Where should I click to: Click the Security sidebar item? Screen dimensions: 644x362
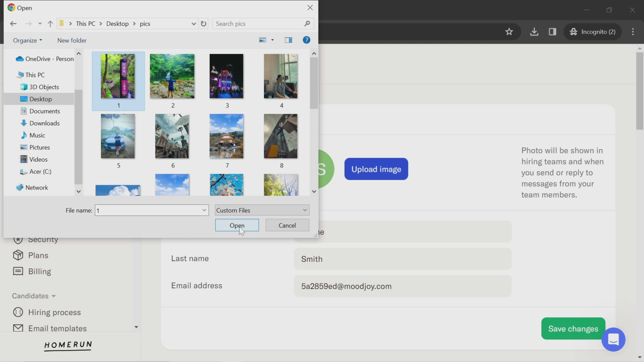pyautogui.click(x=43, y=239)
